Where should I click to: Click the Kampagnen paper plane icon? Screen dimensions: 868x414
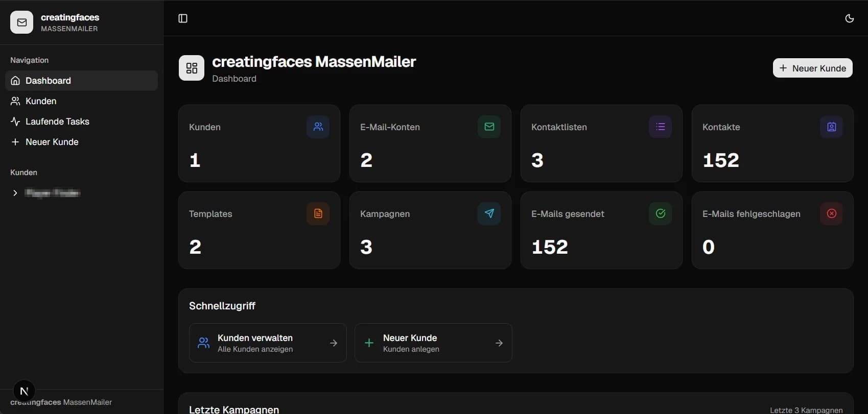pos(489,213)
